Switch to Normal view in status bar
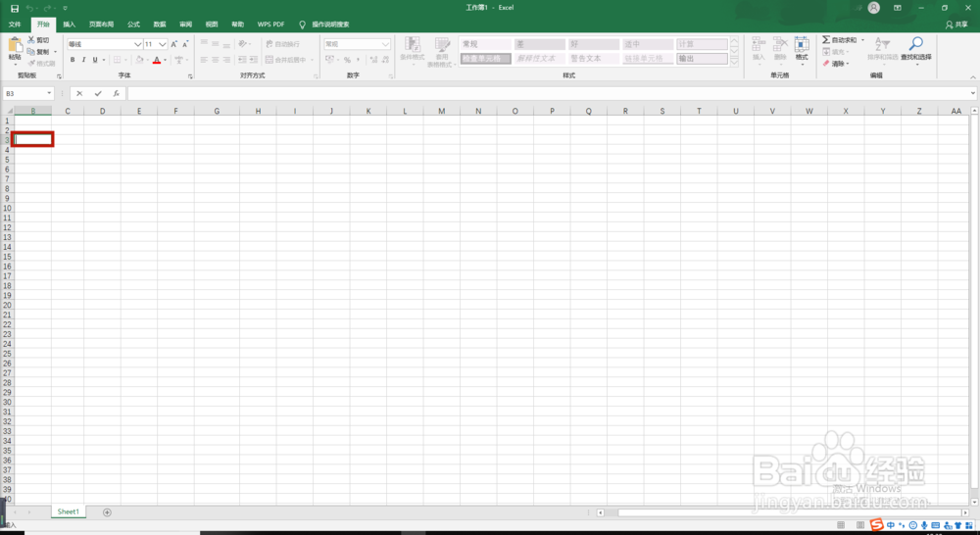 point(841,524)
